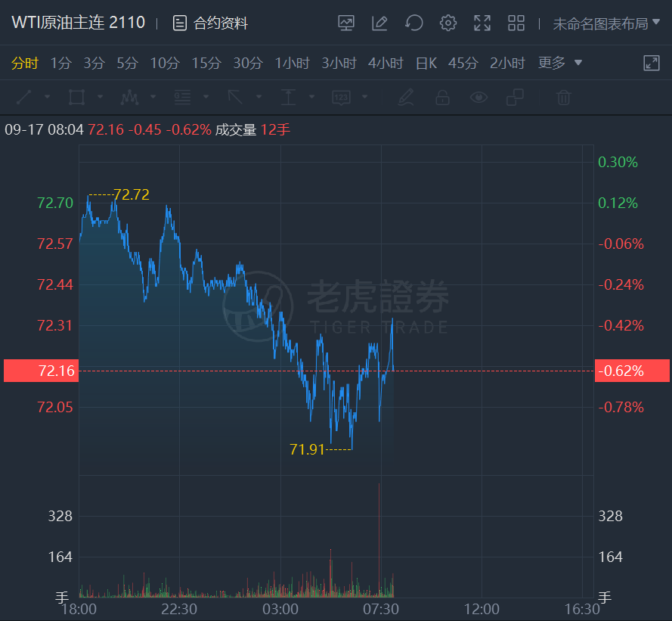
Task: Switch to the 日K timeframe tab
Action: pos(426,64)
